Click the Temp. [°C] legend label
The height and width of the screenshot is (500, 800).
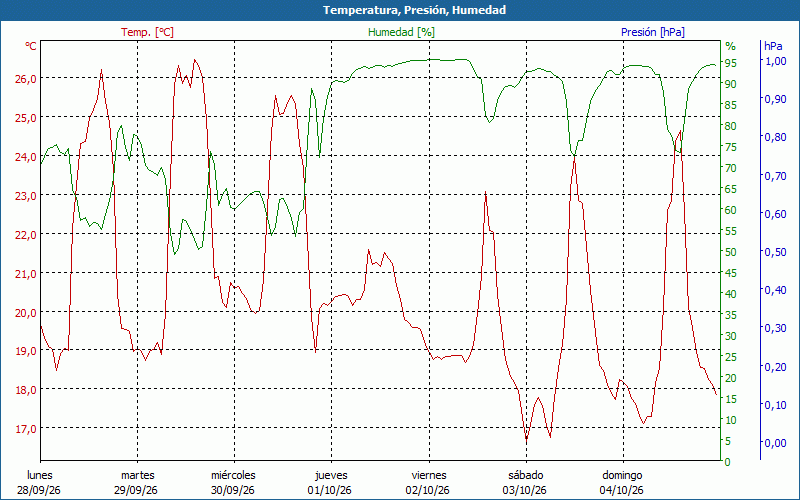tap(147, 32)
